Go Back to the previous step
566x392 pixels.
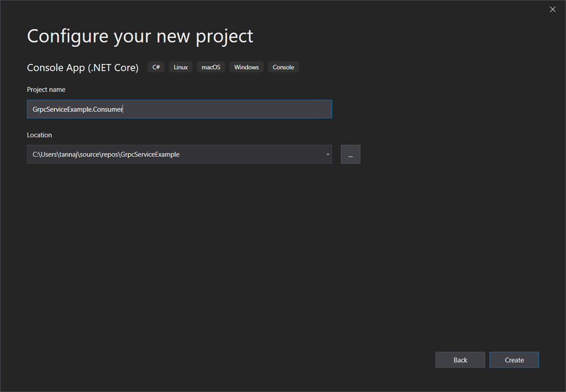pyautogui.click(x=460, y=360)
